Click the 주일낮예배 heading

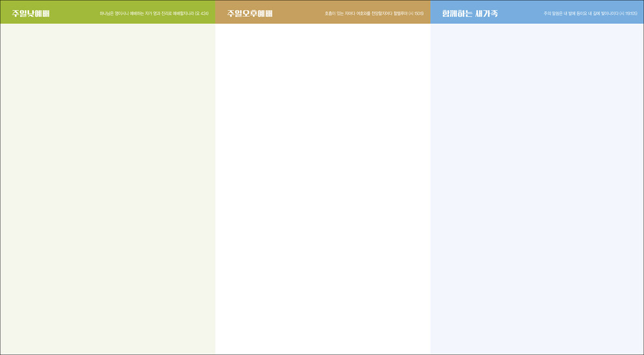point(31,13)
